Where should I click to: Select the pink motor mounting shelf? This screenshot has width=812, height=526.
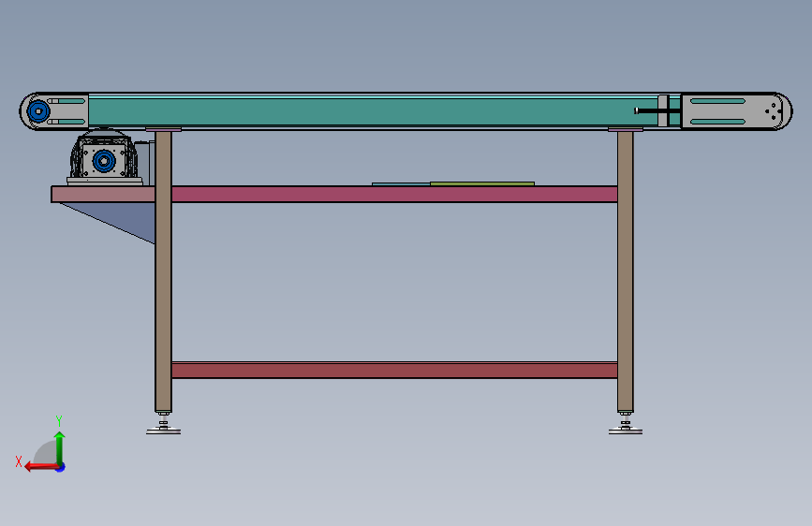click(x=103, y=194)
